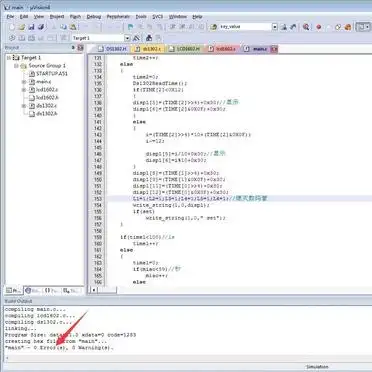Start or stop the debug session
The width and height of the screenshot is (372, 372).
tap(306, 27)
